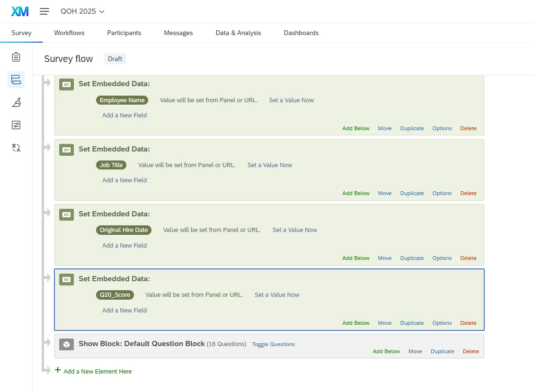Add a New Field under Job Title
This screenshot has width=533, height=392.
pos(124,180)
